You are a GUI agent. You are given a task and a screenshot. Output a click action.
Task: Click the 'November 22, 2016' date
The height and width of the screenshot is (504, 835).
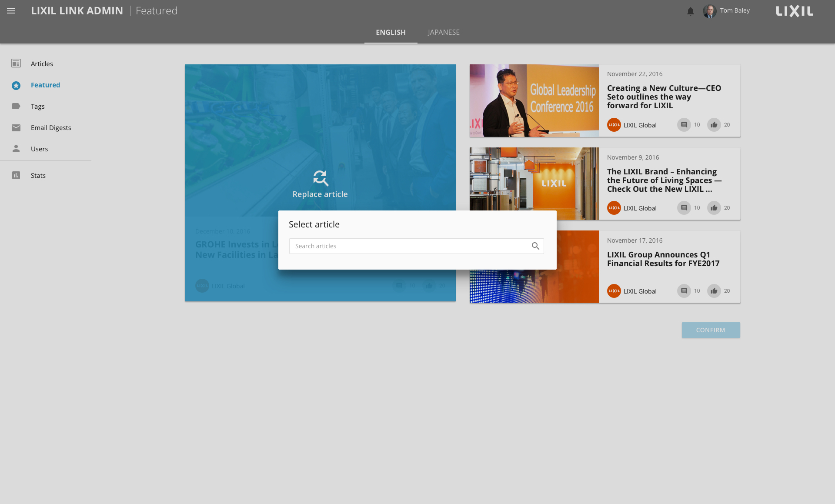pyautogui.click(x=635, y=74)
